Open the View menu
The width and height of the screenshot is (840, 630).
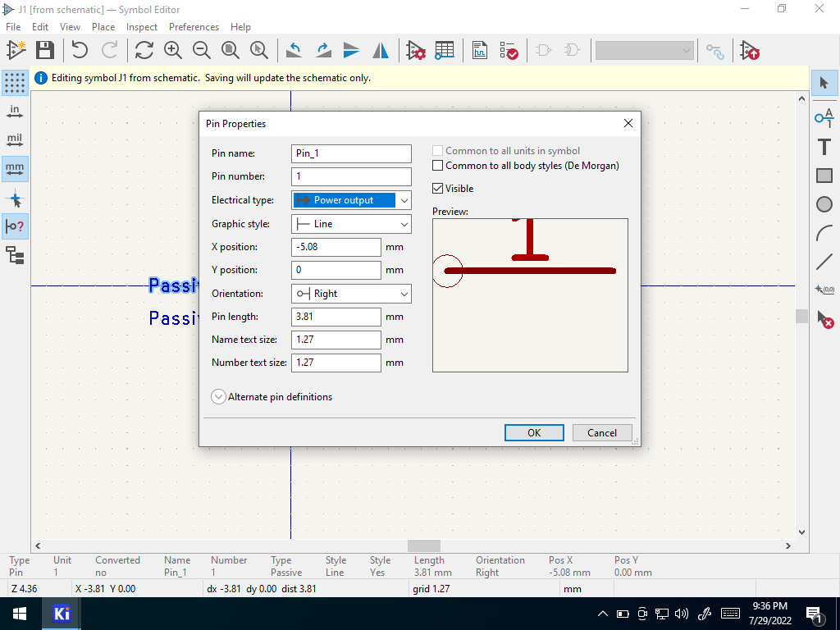pyautogui.click(x=71, y=27)
